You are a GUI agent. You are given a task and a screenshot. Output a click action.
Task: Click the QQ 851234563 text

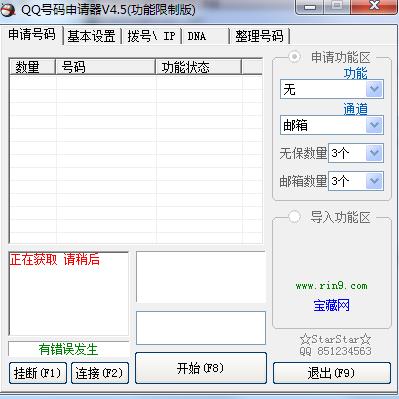(335, 351)
